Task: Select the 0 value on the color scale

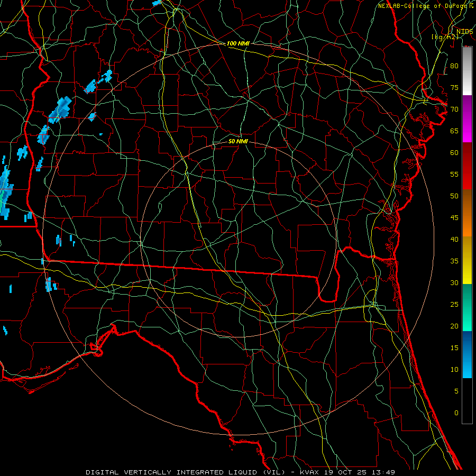Action: click(x=456, y=413)
